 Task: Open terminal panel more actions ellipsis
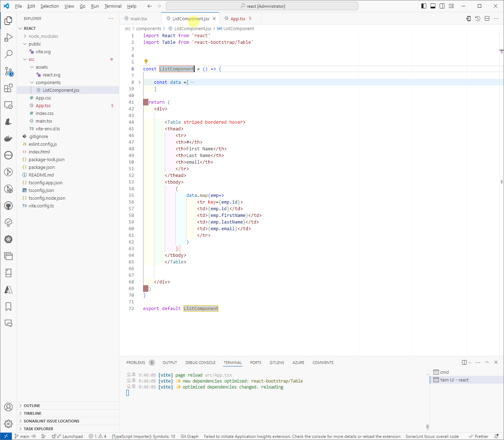tap(478, 363)
